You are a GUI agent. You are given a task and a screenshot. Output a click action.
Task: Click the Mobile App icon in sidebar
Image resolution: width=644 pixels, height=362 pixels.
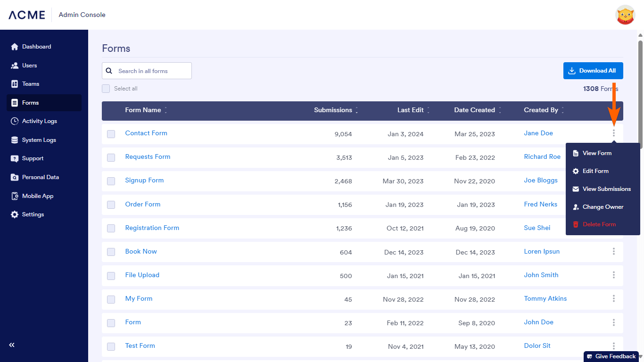tap(15, 196)
